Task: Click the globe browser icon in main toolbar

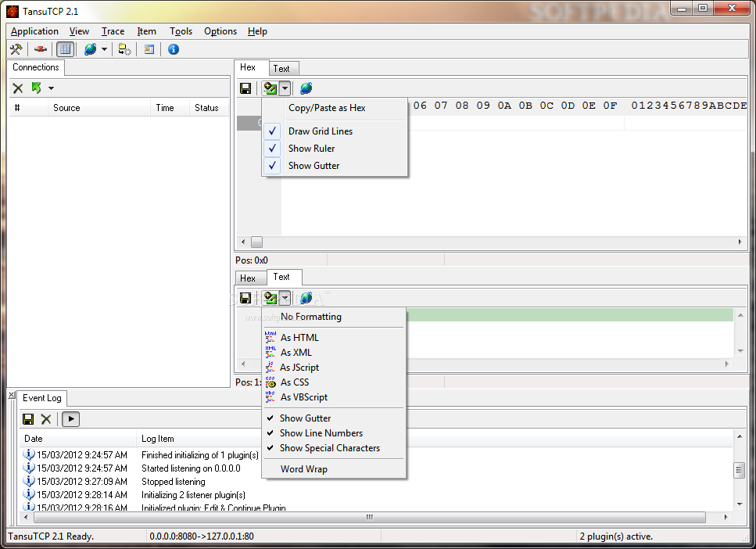Action: tap(90, 49)
